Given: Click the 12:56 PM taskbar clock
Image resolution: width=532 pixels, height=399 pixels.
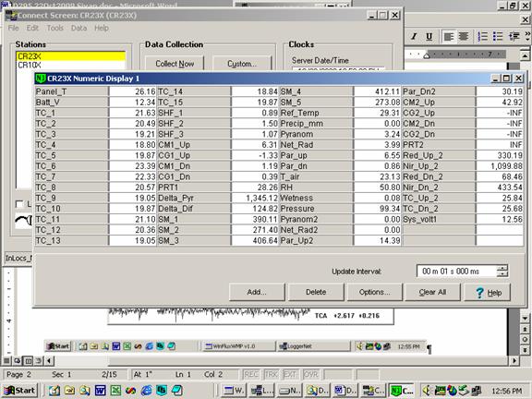Looking at the screenshot, I should [x=507, y=391].
